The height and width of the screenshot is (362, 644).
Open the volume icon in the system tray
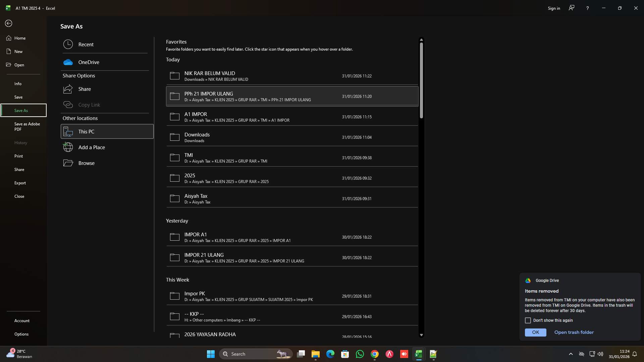click(600, 354)
